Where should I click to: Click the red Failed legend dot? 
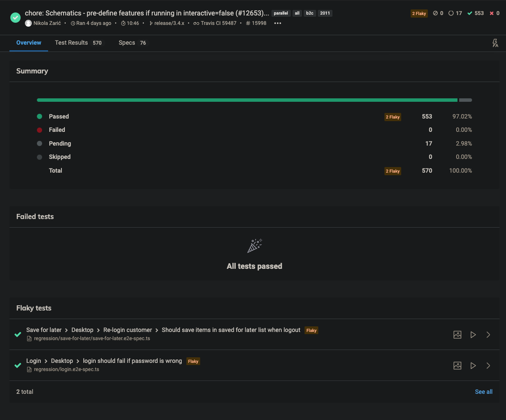(40, 130)
